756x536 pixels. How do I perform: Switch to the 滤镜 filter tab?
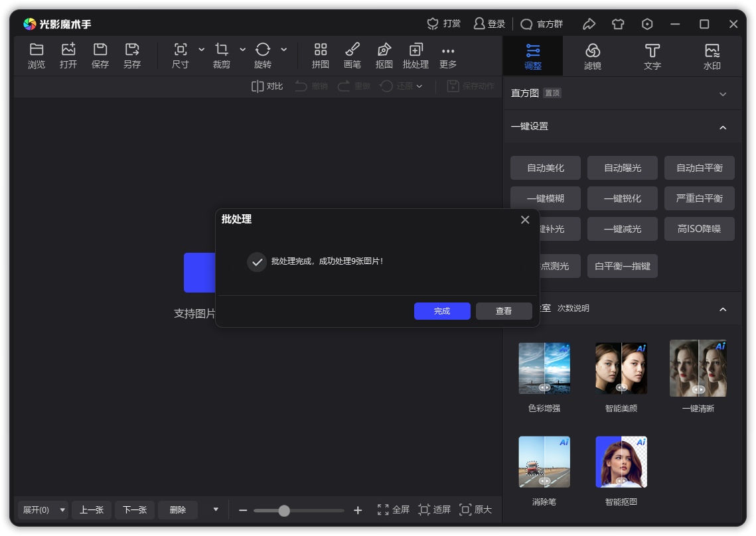(x=592, y=56)
